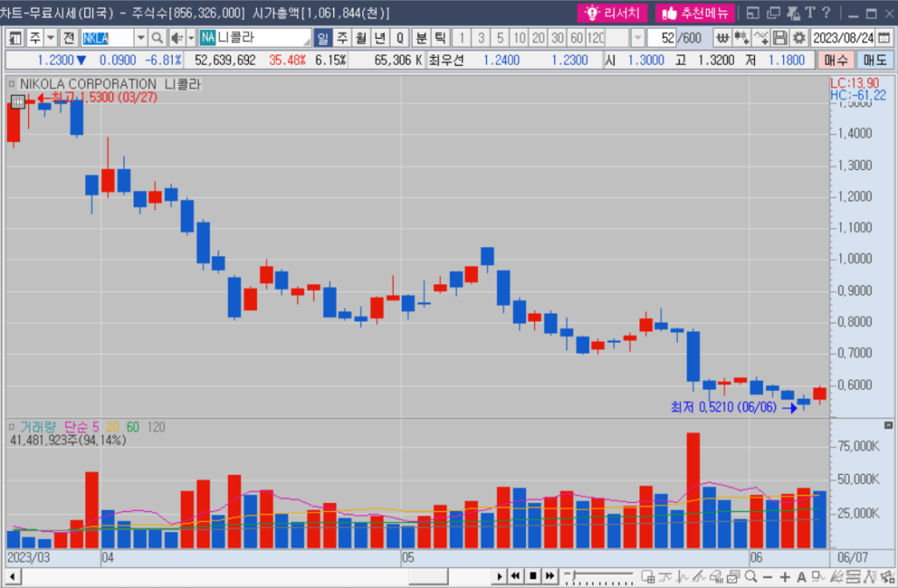Screen dimensions: 898x588
Task: Click the window layout icon in title bar
Action: (x=753, y=12)
